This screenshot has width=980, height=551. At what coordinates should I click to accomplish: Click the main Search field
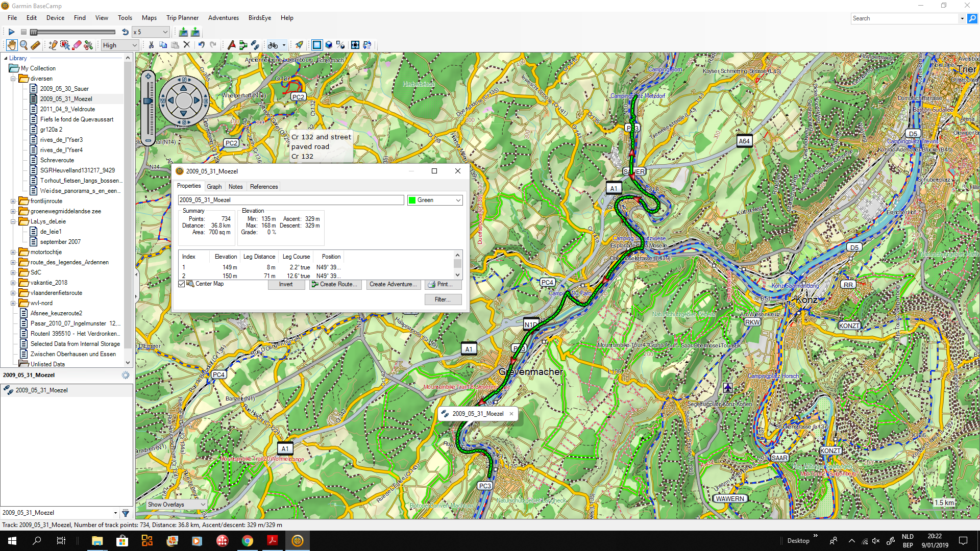[x=905, y=18]
